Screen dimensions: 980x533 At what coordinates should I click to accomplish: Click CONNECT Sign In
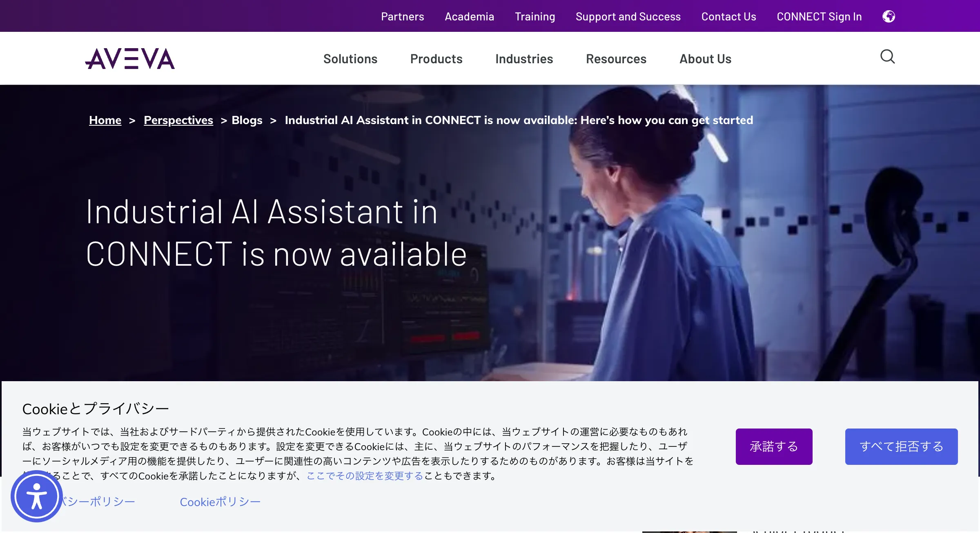point(819,17)
